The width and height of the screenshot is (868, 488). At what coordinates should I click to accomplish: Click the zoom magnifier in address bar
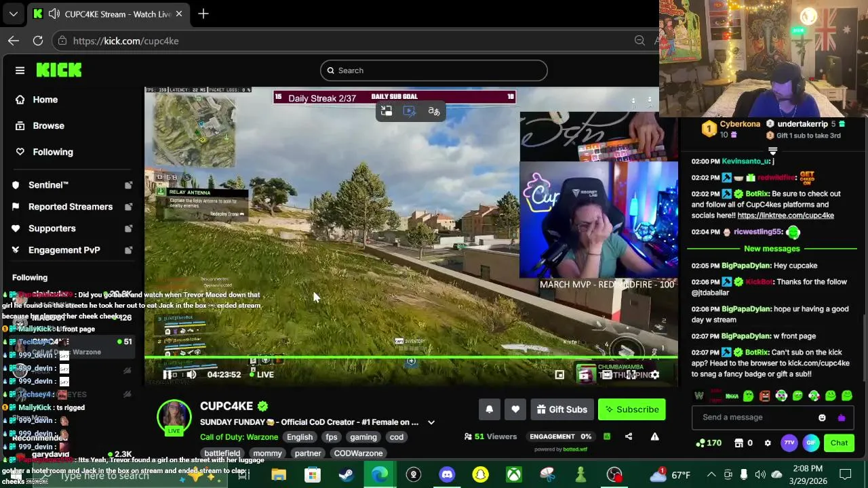pos(639,41)
